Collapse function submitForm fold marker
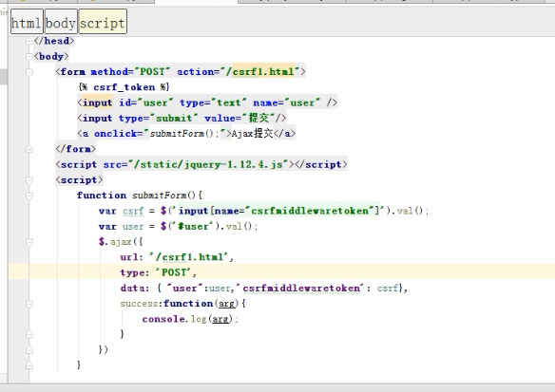The height and width of the screenshot is (392, 555). pos(29,196)
